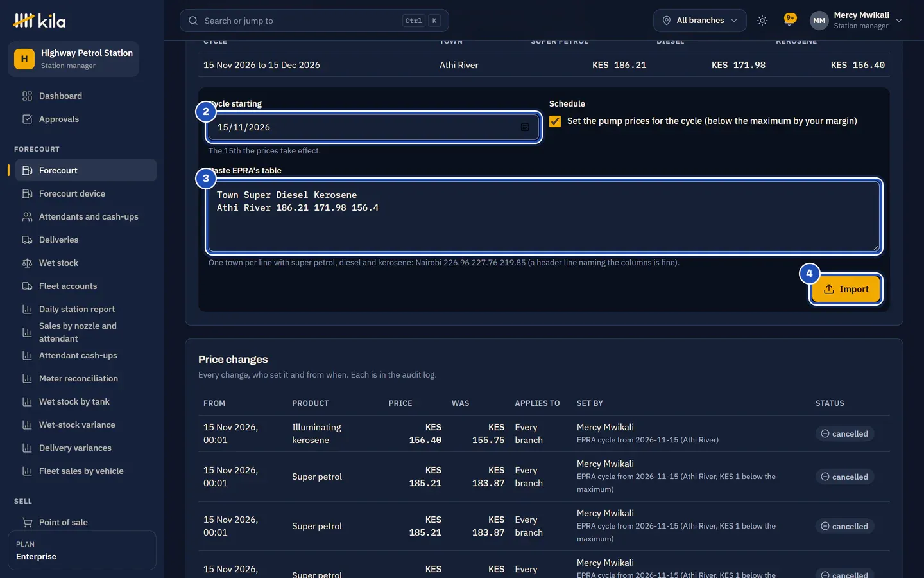Screen dimensions: 924x578
Task: Click the Wet stock scale icon
Action: [x=27, y=263]
